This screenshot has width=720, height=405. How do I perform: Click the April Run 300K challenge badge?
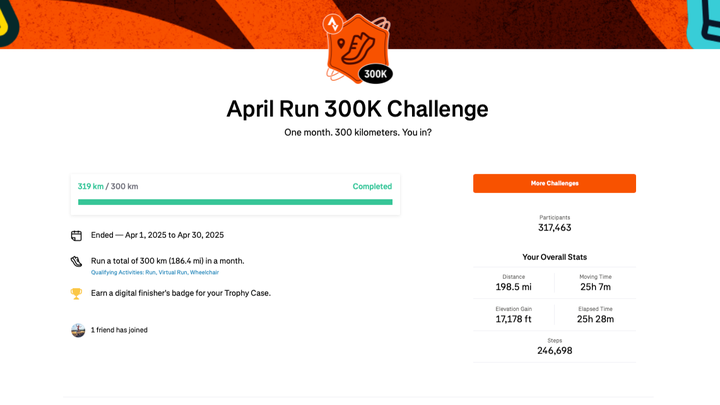click(x=359, y=50)
